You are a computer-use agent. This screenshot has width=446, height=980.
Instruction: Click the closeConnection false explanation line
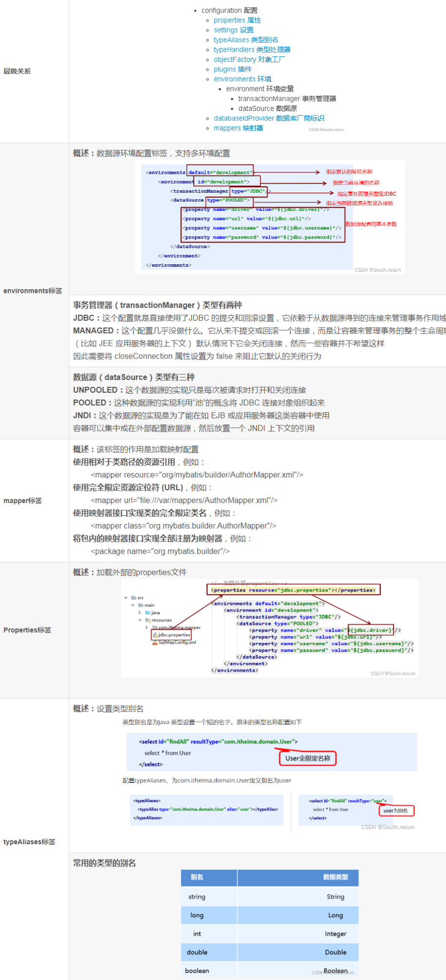[x=197, y=356]
